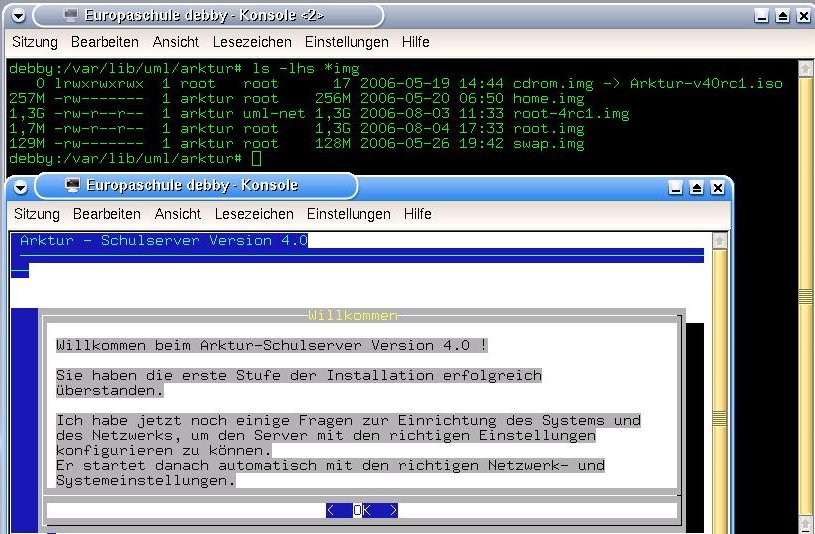Click '2006-08-04 17:33' timestamp in listing
815x534 pixels.
[431, 128]
